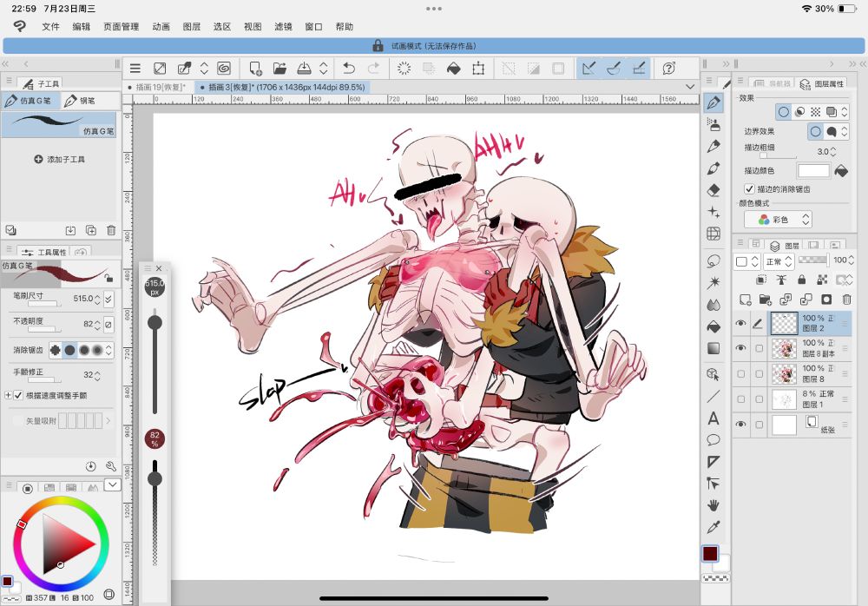Select the Straight line figure tool

click(x=713, y=396)
